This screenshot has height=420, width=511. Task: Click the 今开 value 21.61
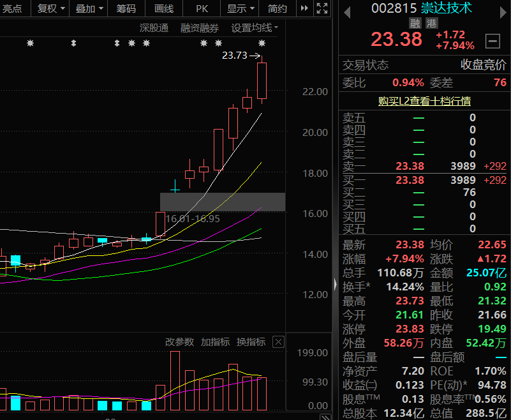click(x=410, y=315)
